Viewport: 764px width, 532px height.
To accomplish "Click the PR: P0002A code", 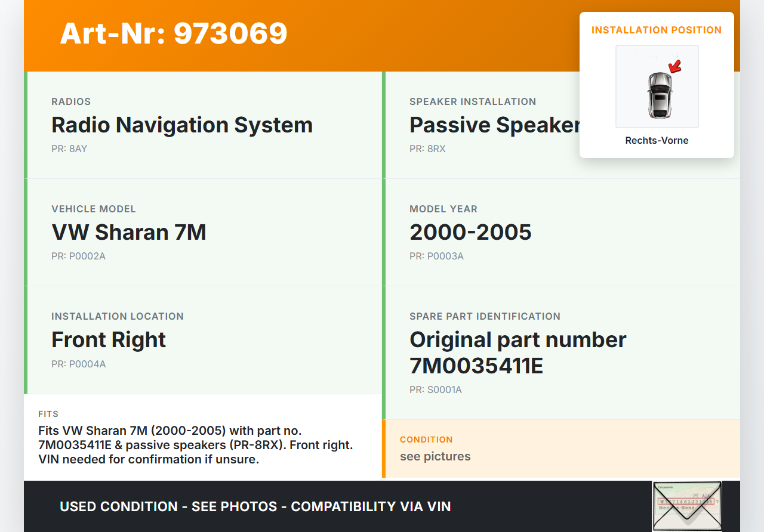I will [x=78, y=256].
